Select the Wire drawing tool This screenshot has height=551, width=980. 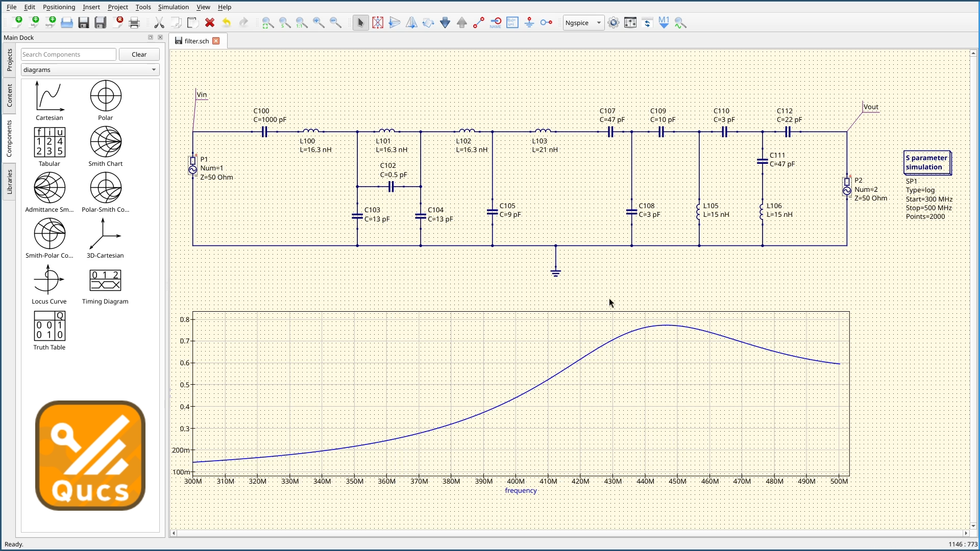[x=478, y=22]
